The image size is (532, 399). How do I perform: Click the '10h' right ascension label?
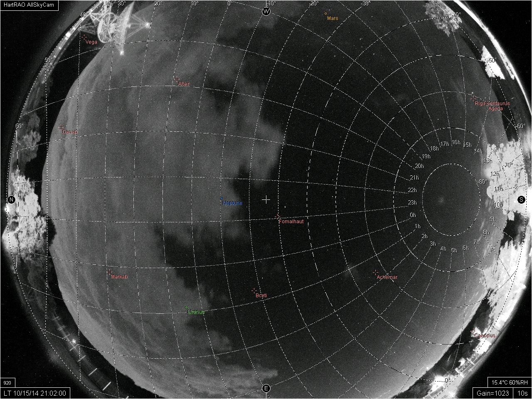[498, 205]
